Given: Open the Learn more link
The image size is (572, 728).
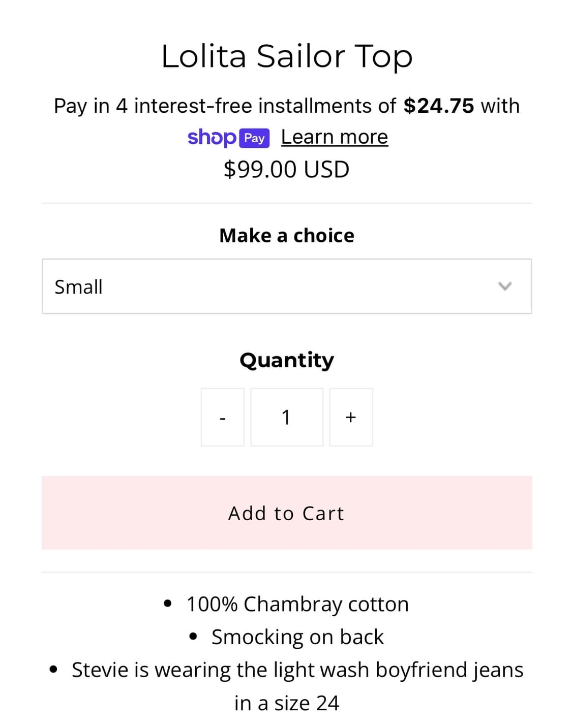Looking at the screenshot, I should [334, 137].
